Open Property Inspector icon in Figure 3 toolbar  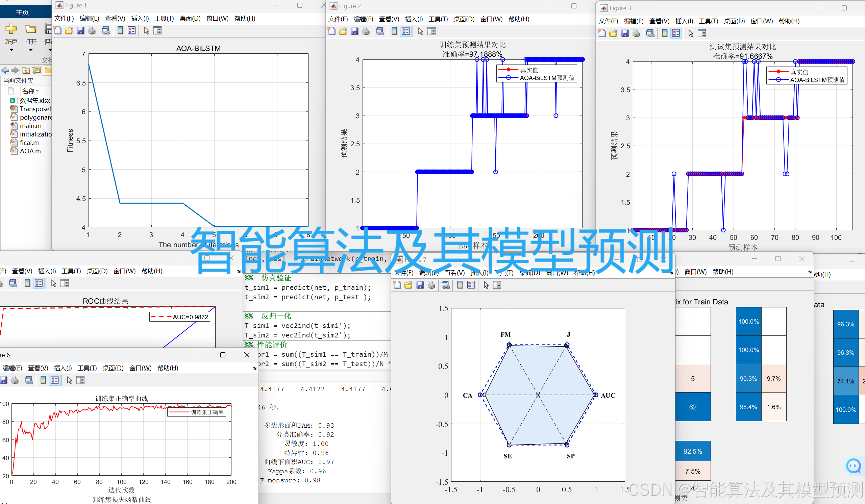pyautogui.click(x=702, y=33)
